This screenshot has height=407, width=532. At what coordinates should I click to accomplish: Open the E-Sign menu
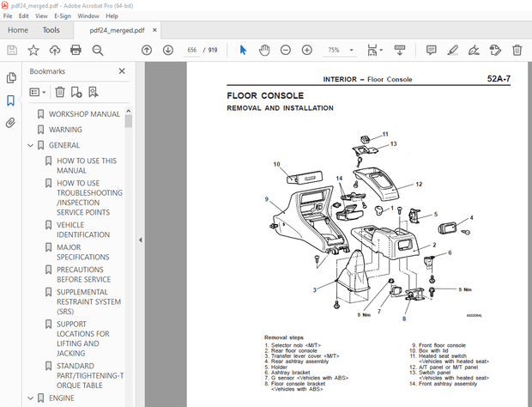(x=63, y=16)
